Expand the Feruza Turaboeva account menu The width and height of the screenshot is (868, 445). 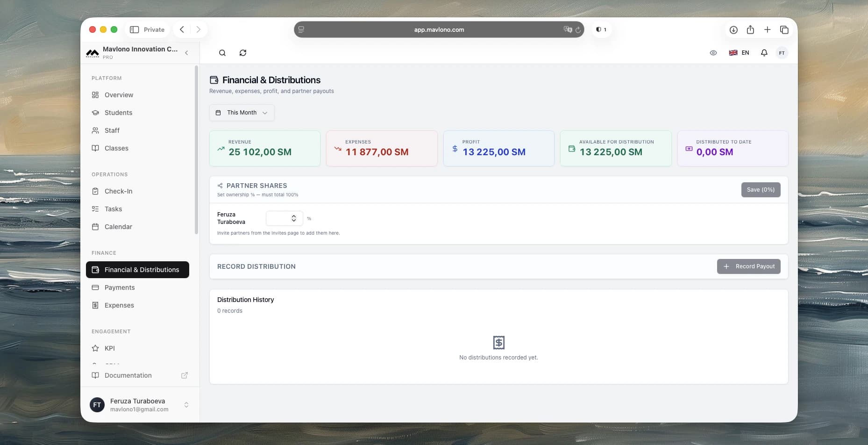[186, 405]
